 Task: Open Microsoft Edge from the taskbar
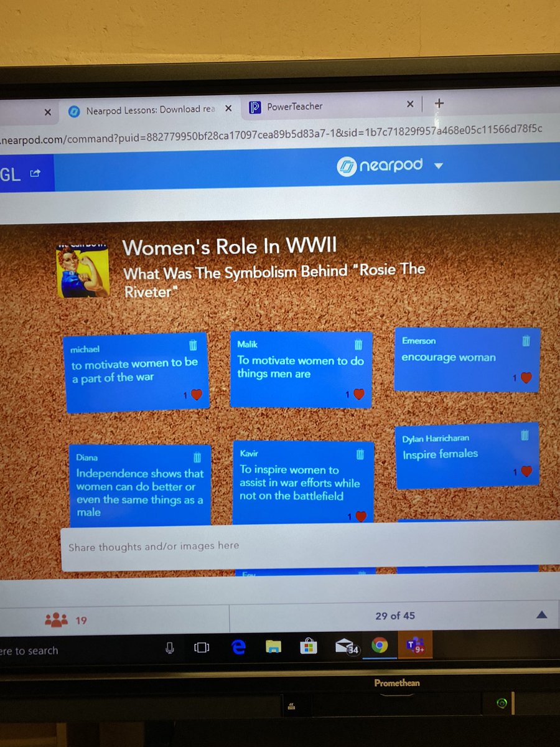tap(238, 647)
